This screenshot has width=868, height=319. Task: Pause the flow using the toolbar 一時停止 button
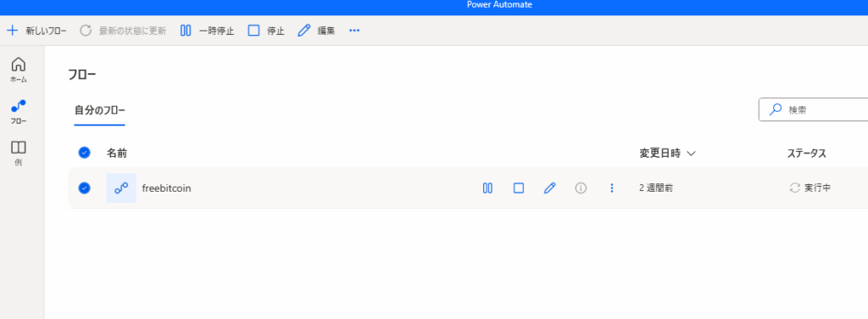(208, 31)
